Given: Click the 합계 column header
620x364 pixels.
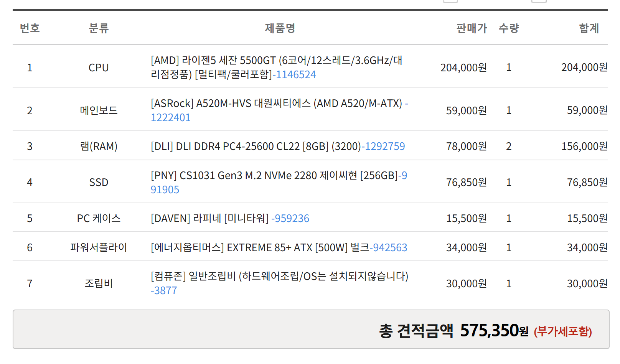Looking at the screenshot, I should (589, 28).
